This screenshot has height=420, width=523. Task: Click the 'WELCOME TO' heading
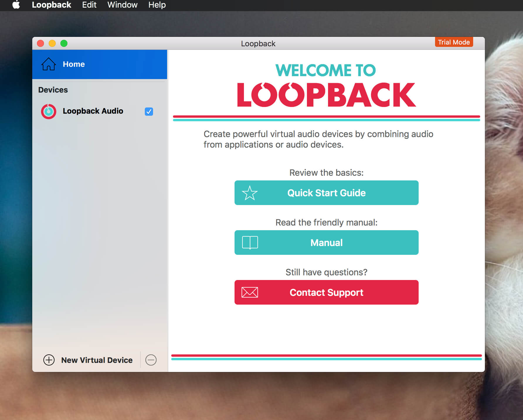pyautogui.click(x=326, y=70)
